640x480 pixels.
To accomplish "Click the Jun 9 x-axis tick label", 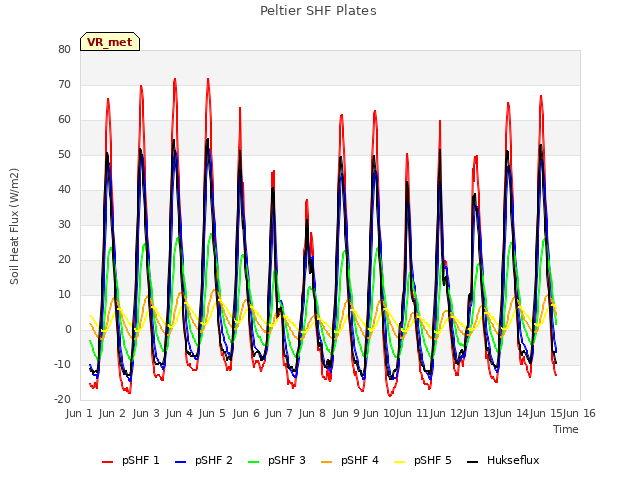I will click(x=346, y=413).
